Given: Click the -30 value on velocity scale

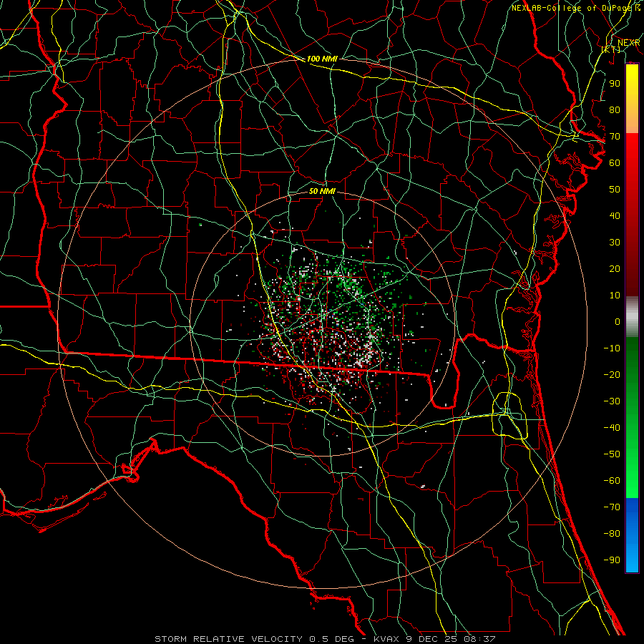Looking at the screenshot, I should point(612,401).
